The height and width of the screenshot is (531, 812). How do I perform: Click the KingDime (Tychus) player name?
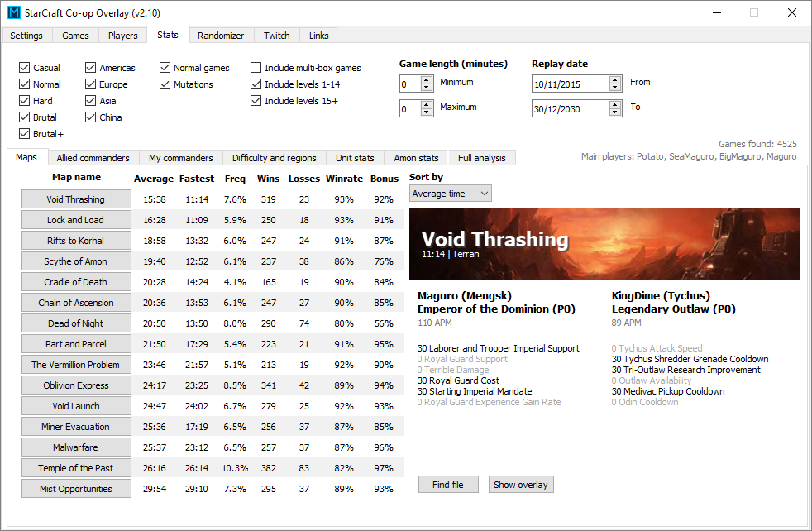[x=661, y=296]
